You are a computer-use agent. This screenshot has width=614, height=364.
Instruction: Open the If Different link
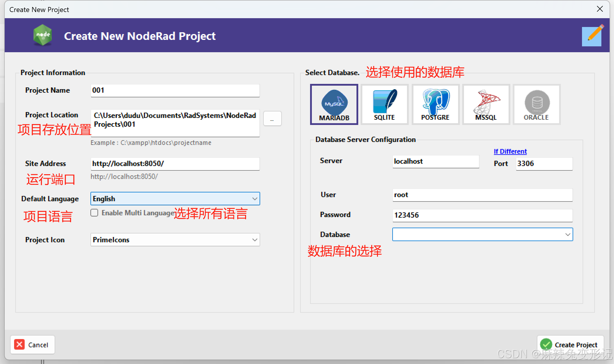510,151
